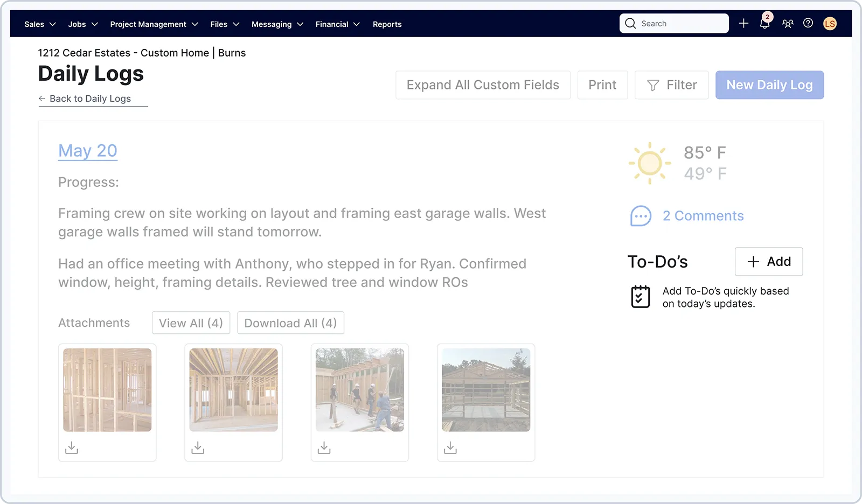Click the comments speech bubble icon

[641, 216]
